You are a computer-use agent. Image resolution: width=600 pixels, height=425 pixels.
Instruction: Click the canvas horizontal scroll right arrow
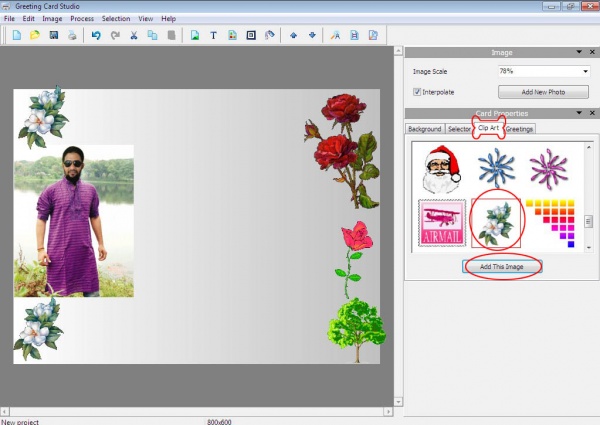coord(388,412)
